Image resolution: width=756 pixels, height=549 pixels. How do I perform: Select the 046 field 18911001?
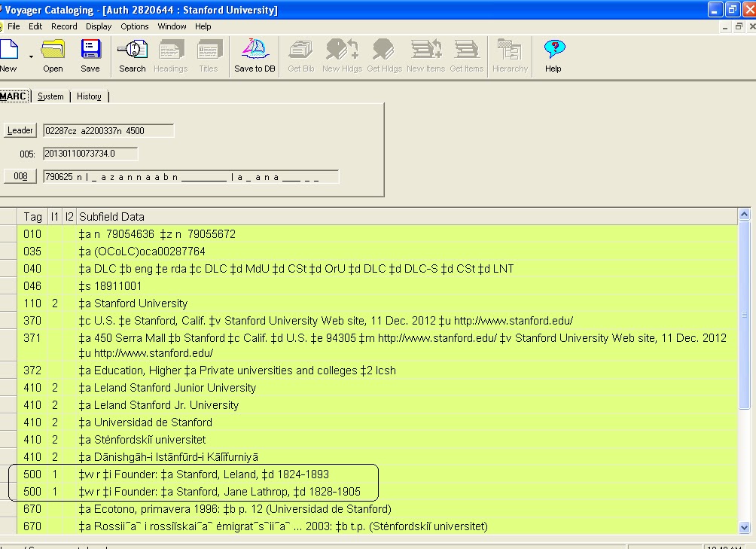407,286
